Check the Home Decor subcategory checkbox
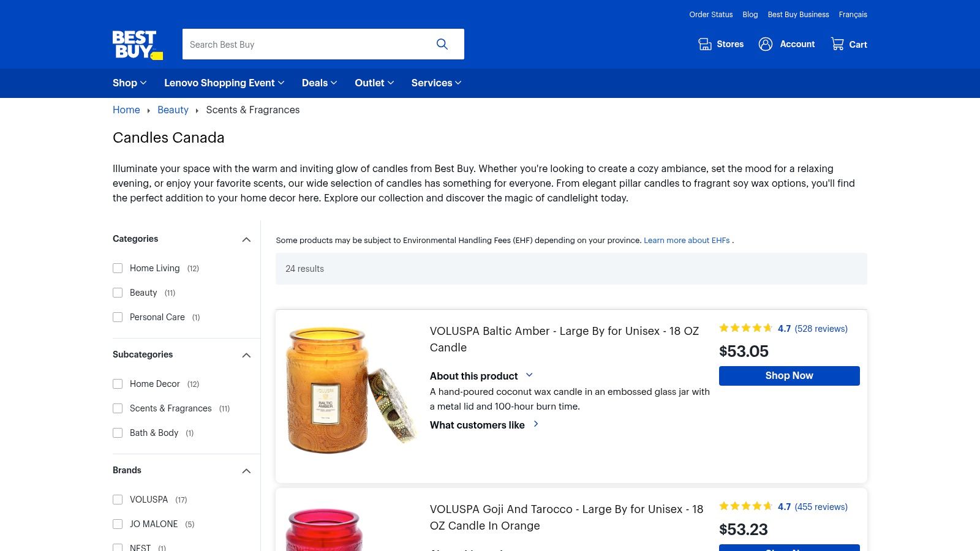The height and width of the screenshot is (551, 980). pos(118,384)
